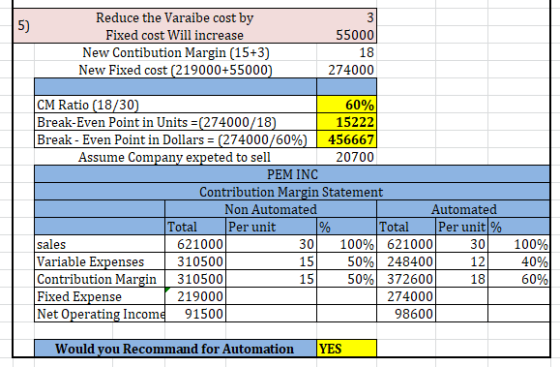Click value 18 next to New Contibution Margin
Screen dimensions: 560x367
click(x=346, y=52)
